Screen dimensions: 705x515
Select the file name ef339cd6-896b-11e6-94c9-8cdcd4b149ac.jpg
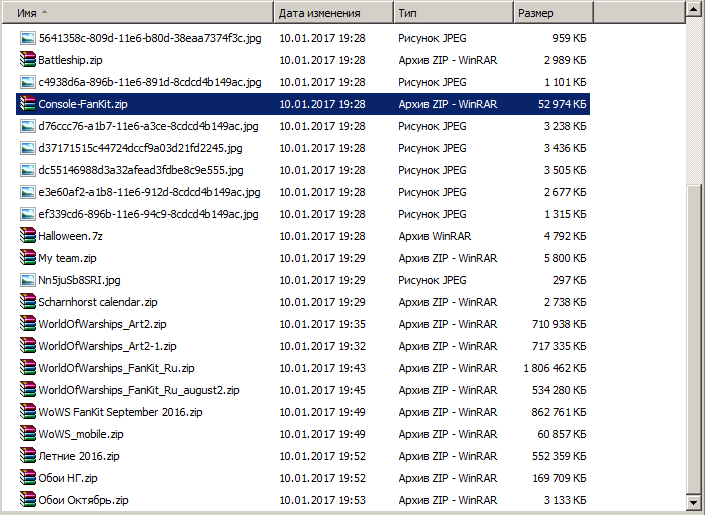tap(148, 215)
